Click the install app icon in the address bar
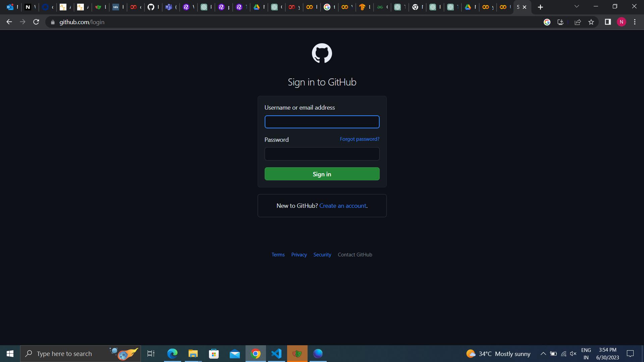 [560, 22]
